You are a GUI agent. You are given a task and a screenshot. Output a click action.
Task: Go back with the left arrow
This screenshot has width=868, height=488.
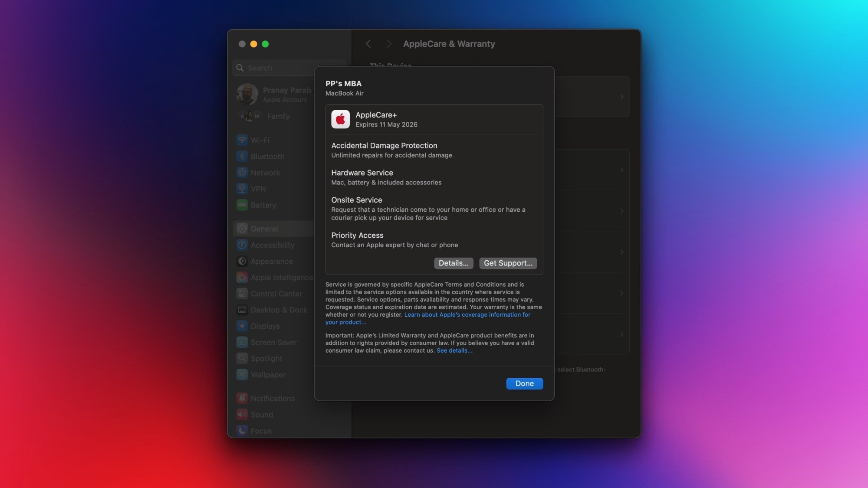click(368, 44)
